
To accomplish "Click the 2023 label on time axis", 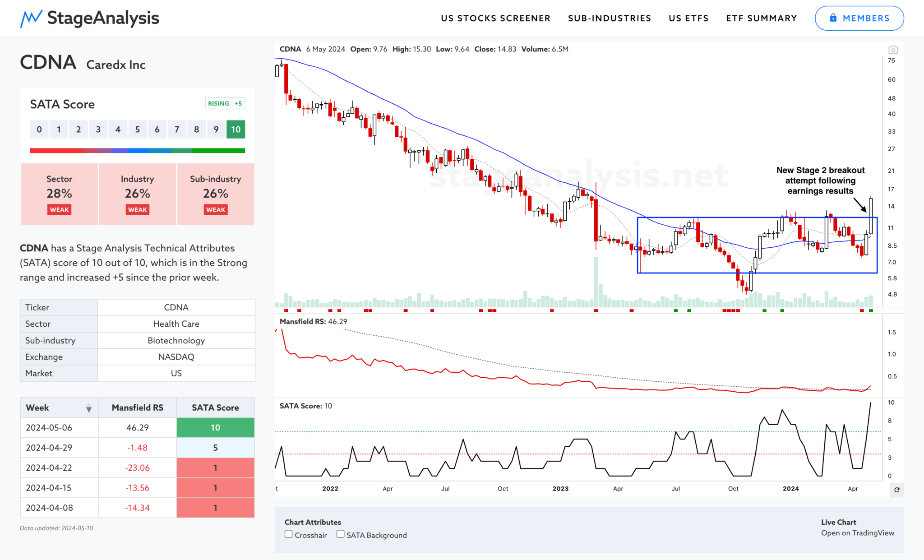I will pos(560,488).
